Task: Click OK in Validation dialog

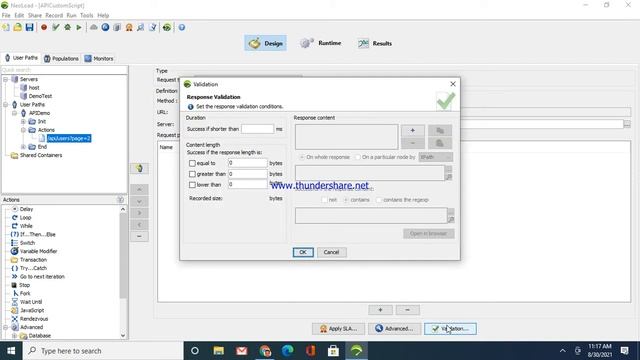Action: 303,252
